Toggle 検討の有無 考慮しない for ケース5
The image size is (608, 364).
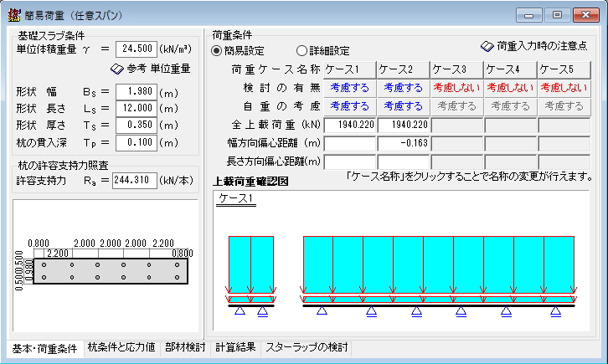coord(564,88)
